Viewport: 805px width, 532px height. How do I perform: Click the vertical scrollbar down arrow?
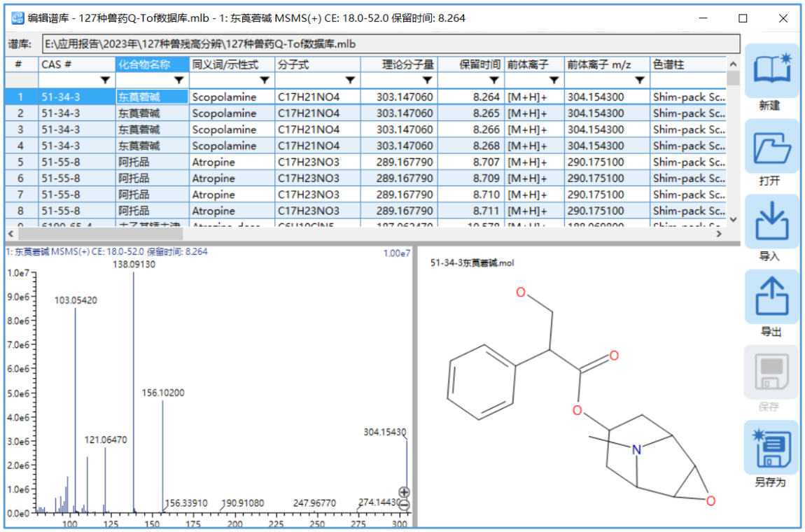[733, 219]
